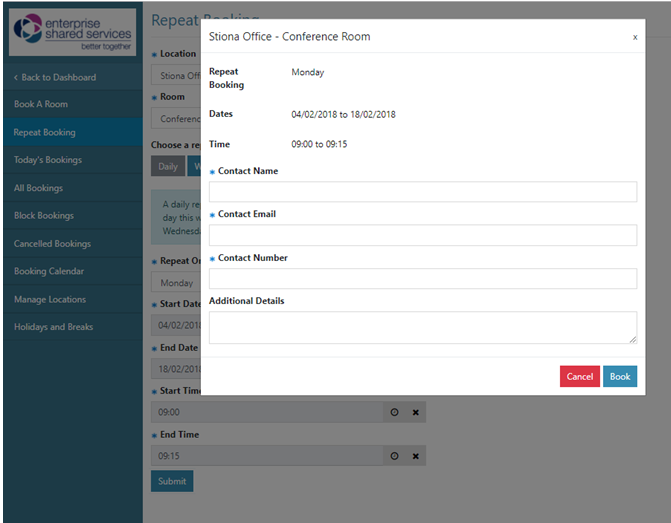Go back to Dashboard
The image size is (671, 523).
click(x=73, y=77)
